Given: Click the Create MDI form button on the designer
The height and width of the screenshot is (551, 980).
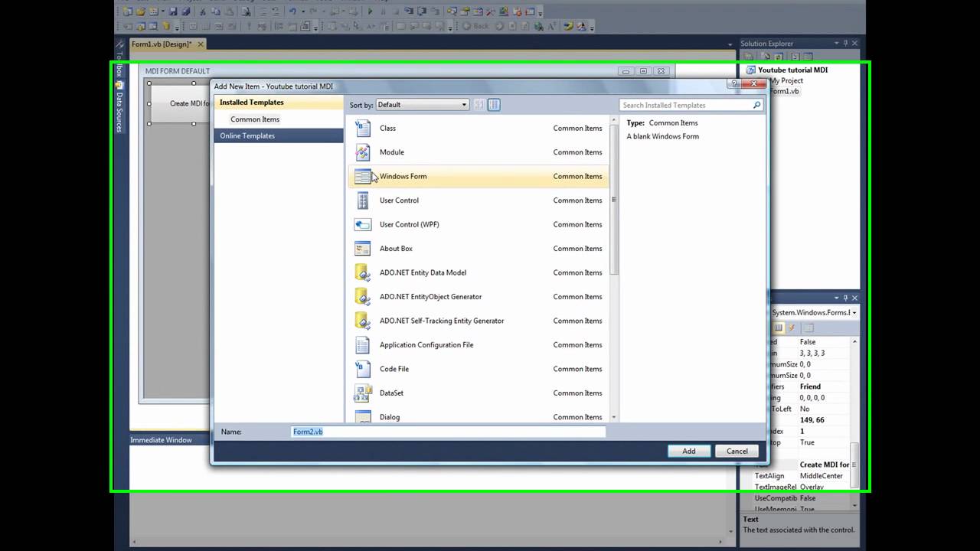Looking at the screenshot, I should click(x=180, y=103).
